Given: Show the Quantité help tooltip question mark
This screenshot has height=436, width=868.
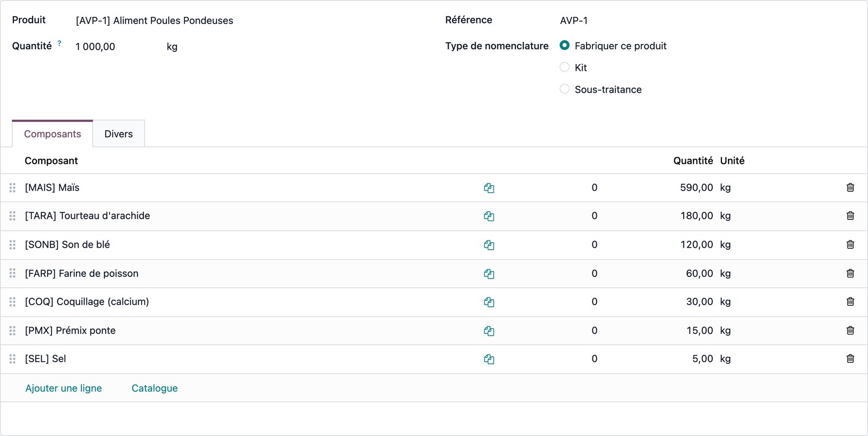Looking at the screenshot, I should point(59,43).
